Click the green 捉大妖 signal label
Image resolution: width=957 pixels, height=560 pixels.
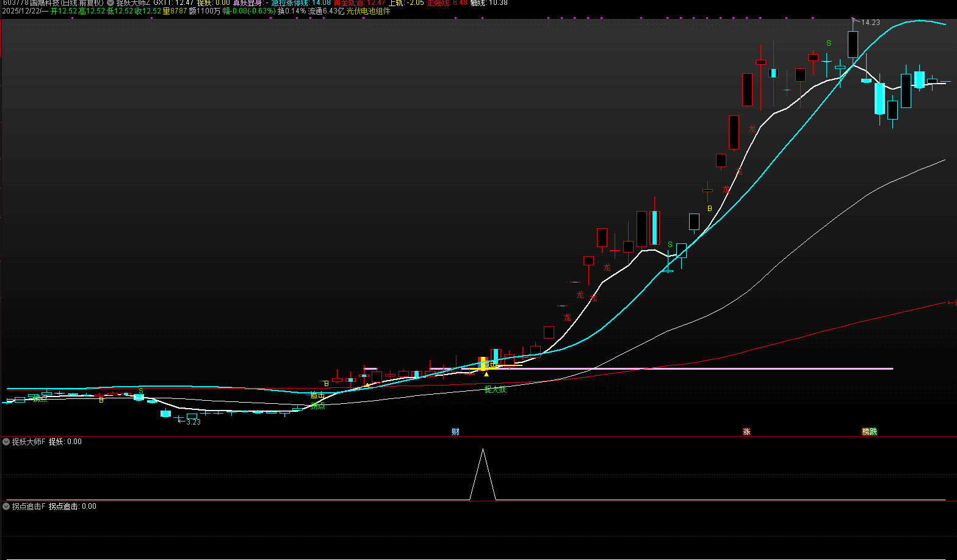(495, 389)
